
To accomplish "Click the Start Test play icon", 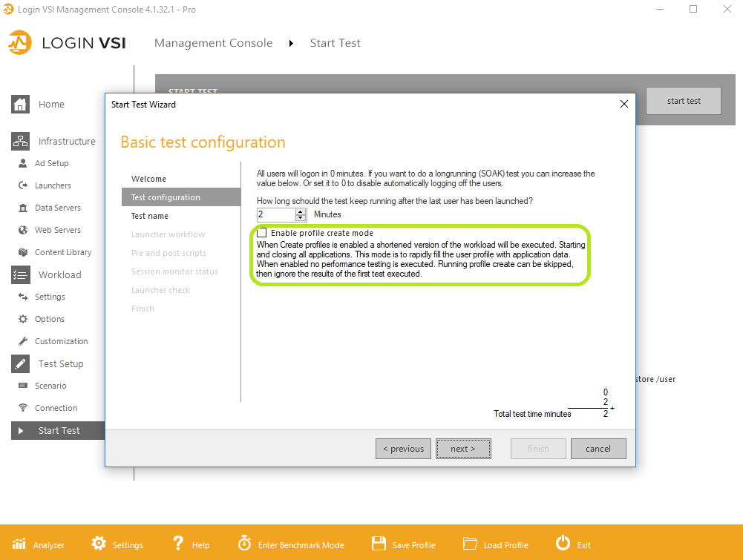I will pos(20,431).
